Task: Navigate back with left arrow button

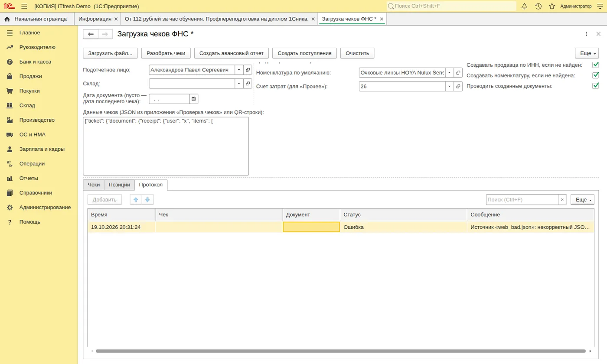Action: point(91,34)
